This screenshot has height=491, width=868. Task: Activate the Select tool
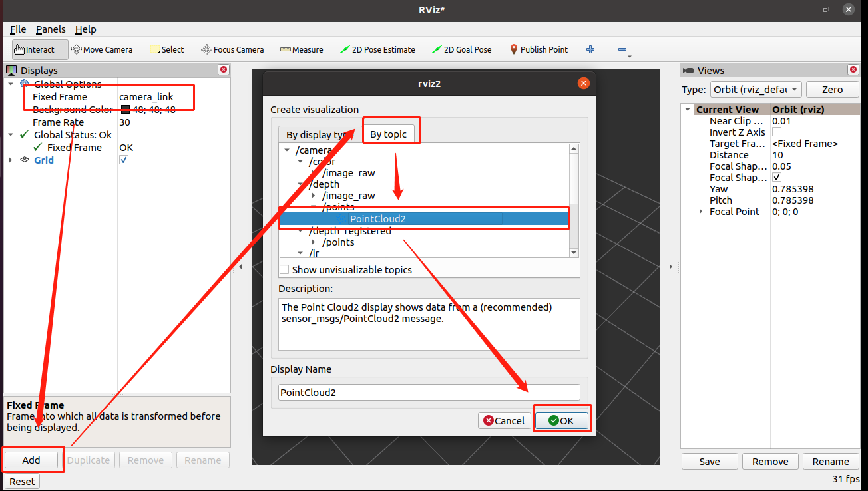(166, 49)
